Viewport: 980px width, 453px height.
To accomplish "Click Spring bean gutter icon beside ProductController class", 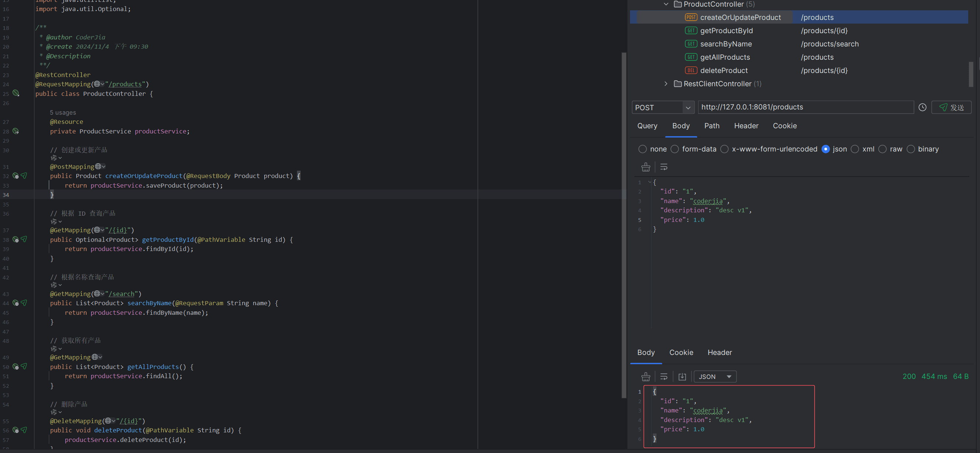I will coord(15,93).
